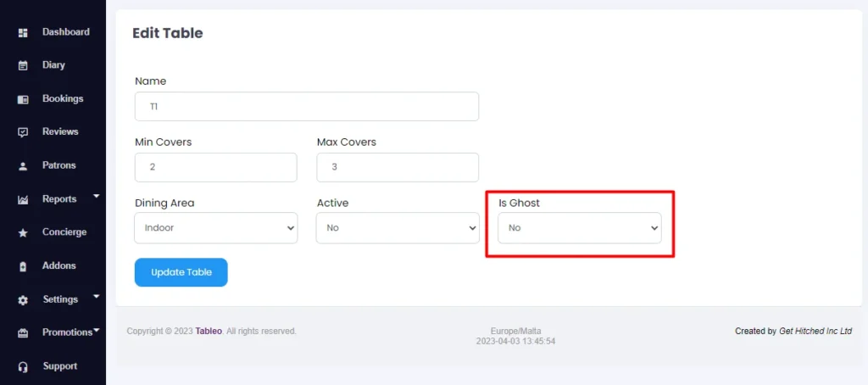Focus the Max Covers field
Viewport: 868px width, 385px height.
click(398, 167)
